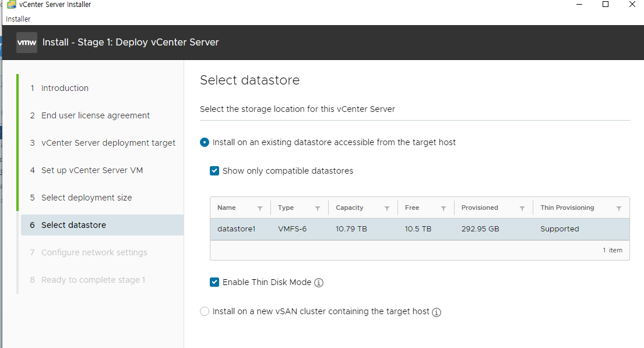
Task: Uncheck Show only compatible datastores
Action: pos(214,171)
